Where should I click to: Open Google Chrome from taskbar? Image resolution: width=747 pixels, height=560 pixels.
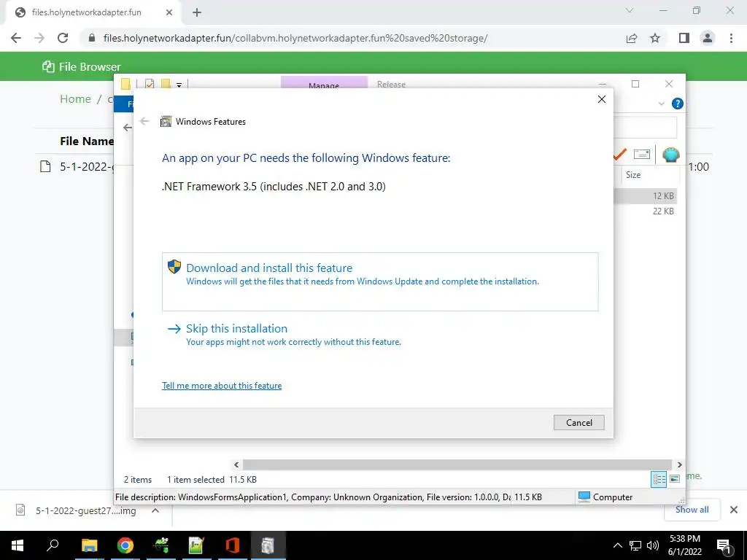pos(125,545)
